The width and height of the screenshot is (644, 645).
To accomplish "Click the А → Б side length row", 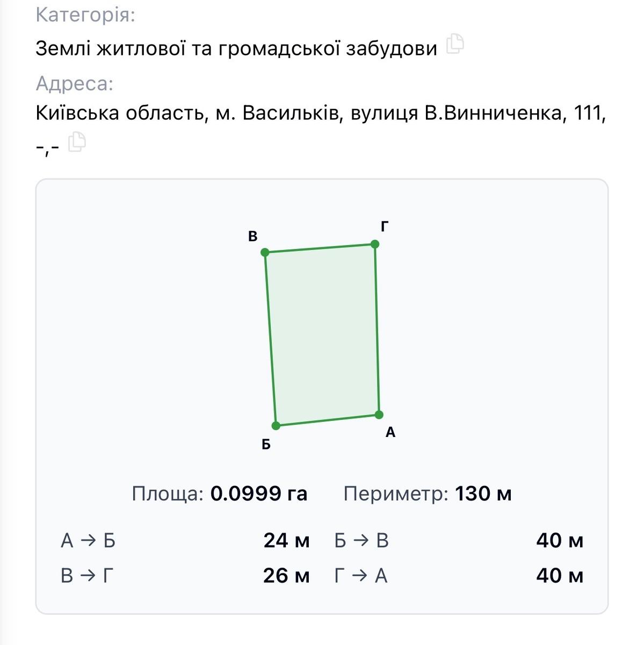I will click(185, 540).
